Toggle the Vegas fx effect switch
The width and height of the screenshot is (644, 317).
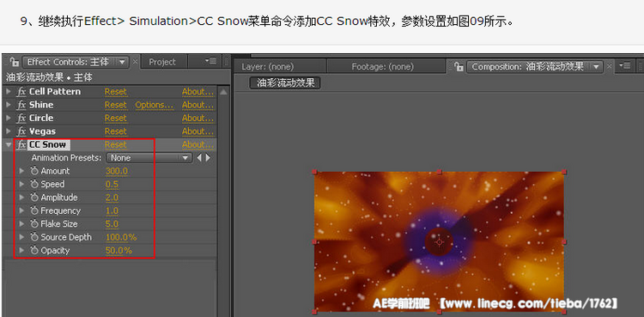[x=21, y=131]
